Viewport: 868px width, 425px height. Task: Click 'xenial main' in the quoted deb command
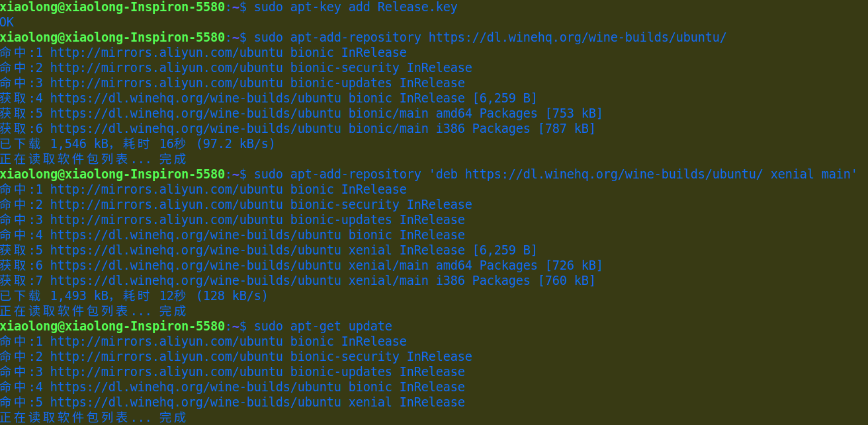click(810, 174)
